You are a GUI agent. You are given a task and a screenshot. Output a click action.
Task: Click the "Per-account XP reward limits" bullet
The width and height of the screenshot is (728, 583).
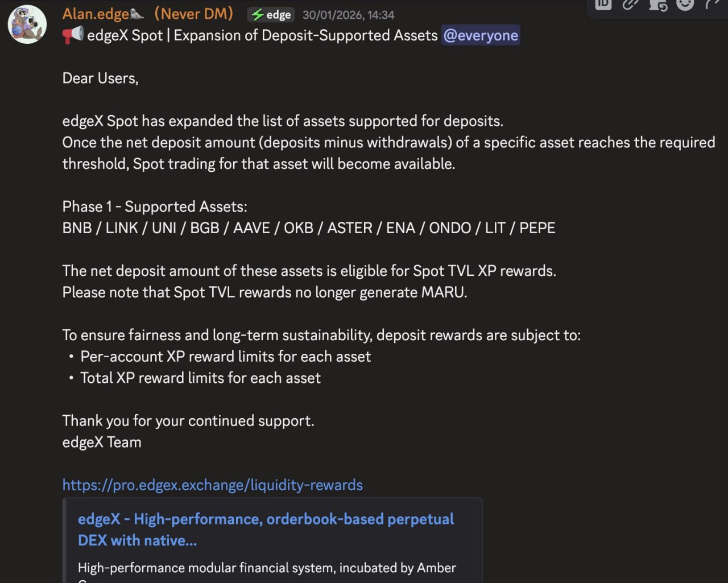coord(225,357)
